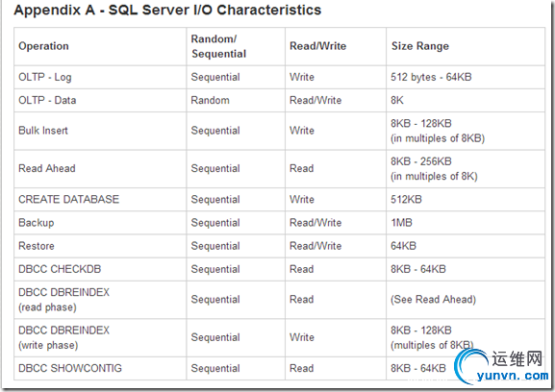Select the Random/Sequential column header
This screenshot has height=392, width=555.
[x=236, y=46]
